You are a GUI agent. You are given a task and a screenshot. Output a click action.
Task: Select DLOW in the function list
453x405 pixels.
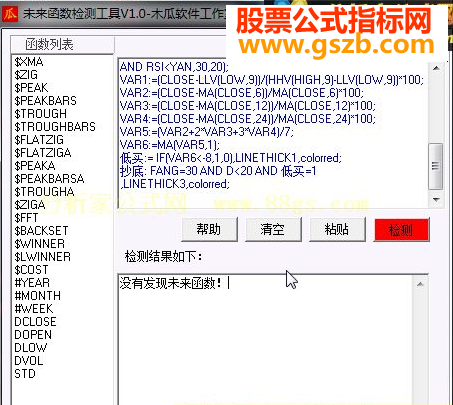[31, 348]
